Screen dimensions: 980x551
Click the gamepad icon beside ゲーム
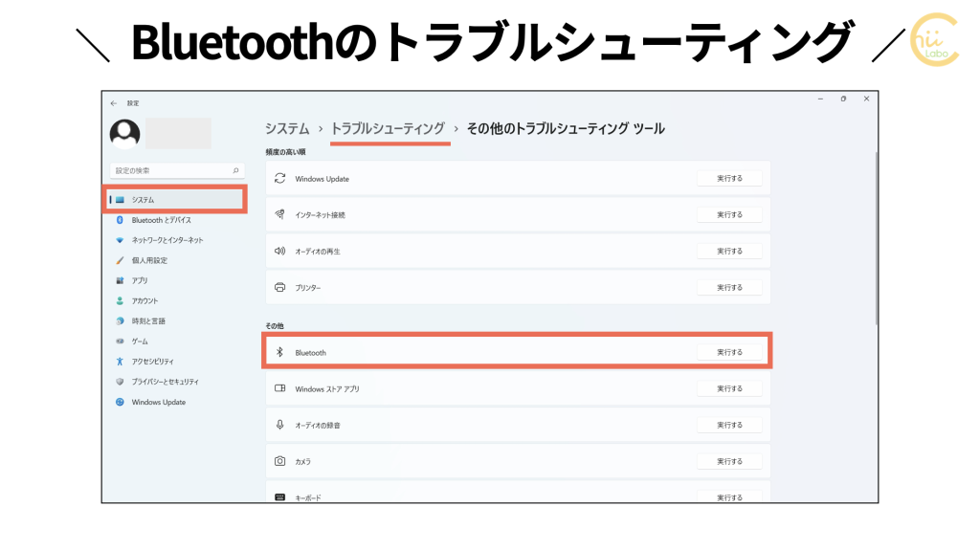[x=120, y=342]
